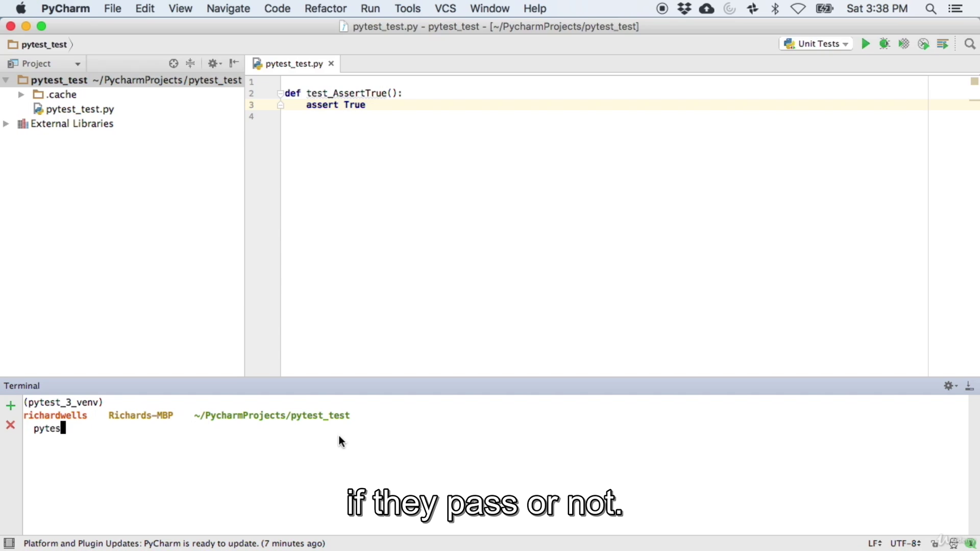Image resolution: width=980 pixels, height=551 pixels.
Task: Collapse the test_AssertTrue function fold marker
Action: (x=280, y=93)
